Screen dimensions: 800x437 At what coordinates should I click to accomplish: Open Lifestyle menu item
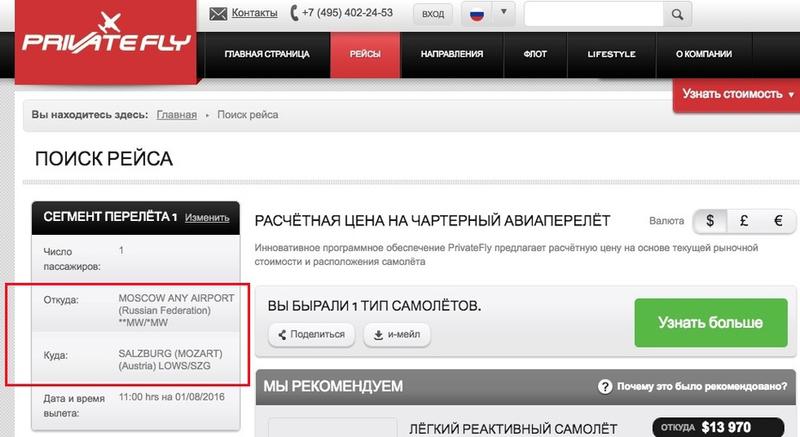click(x=611, y=54)
